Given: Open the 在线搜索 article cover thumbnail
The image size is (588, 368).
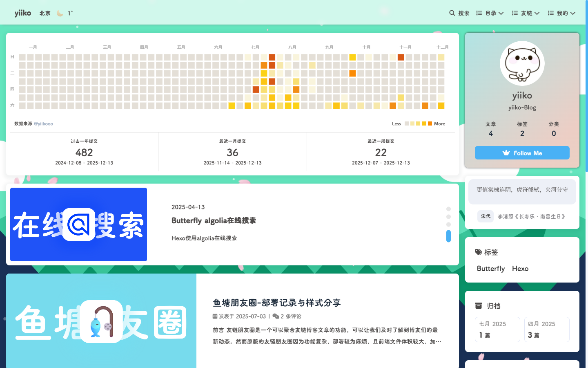Looking at the screenshot, I should pyautogui.click(x=78, y=224).
